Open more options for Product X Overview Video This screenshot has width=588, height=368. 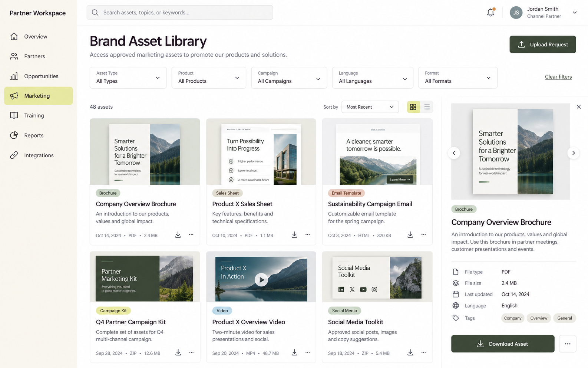308,352
